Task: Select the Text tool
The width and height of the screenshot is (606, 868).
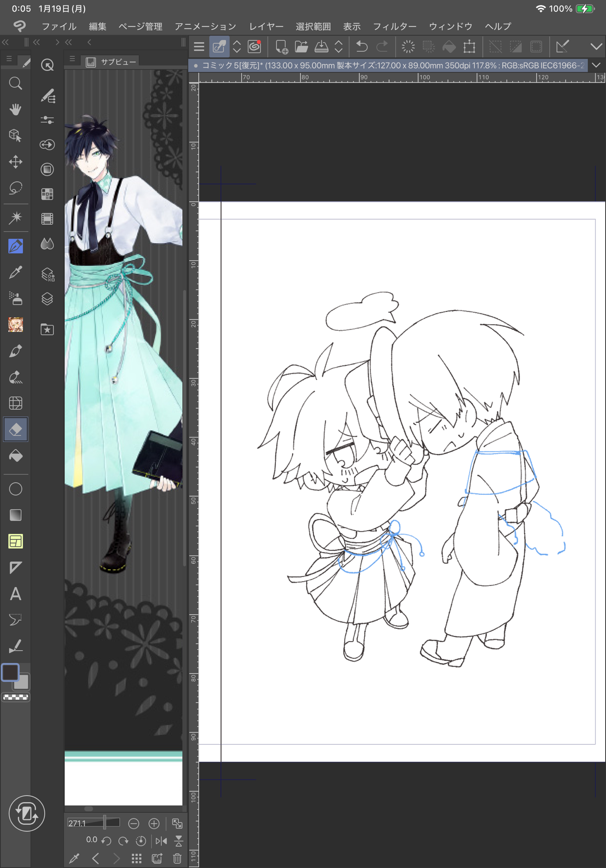Action: click(16, 594)
